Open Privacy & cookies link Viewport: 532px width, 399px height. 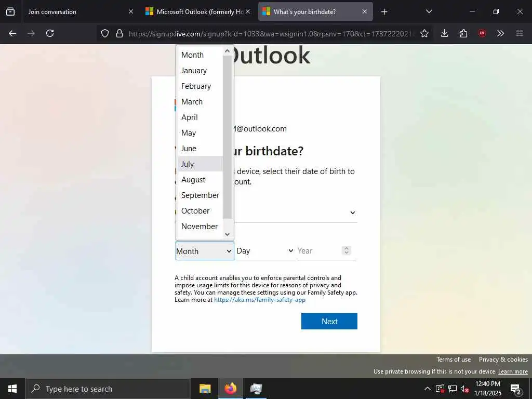503,360
